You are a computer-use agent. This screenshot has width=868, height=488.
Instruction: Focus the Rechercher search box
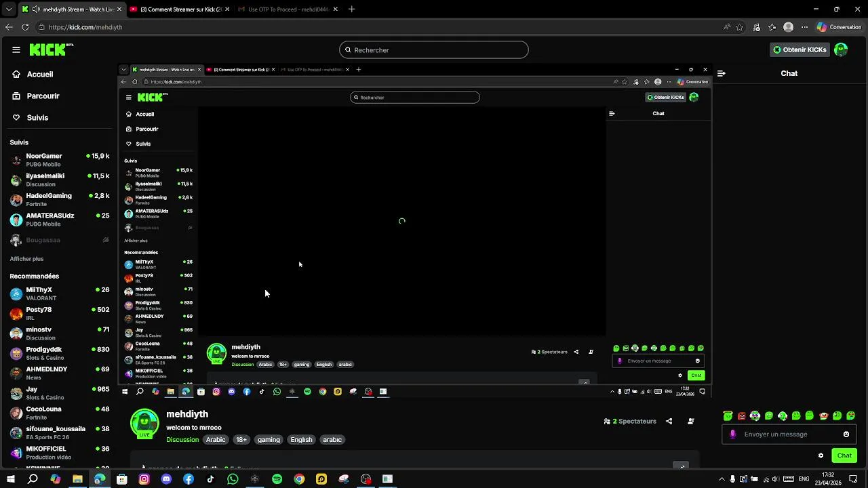pyautogui.click(x=434, y=49)
